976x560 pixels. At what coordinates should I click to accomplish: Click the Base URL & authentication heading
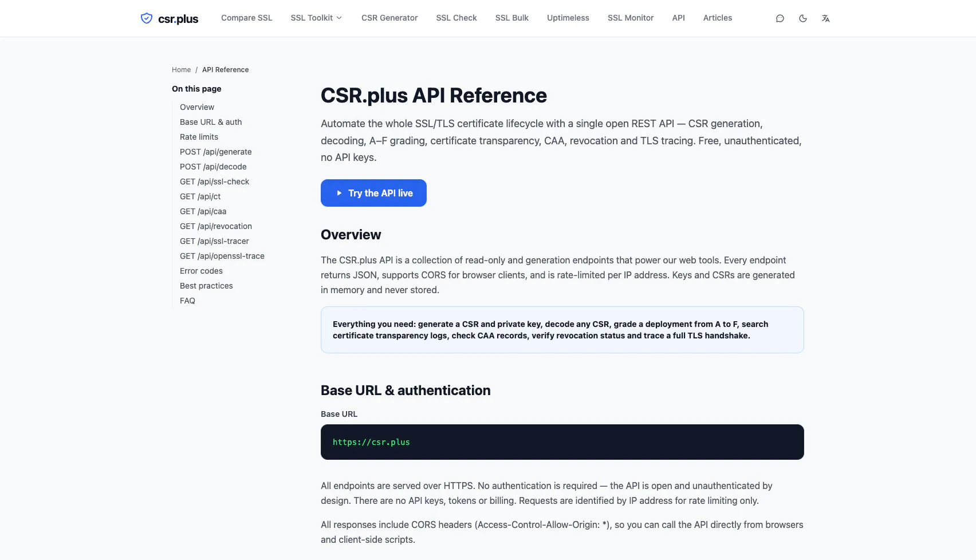(x=406, y=391)
